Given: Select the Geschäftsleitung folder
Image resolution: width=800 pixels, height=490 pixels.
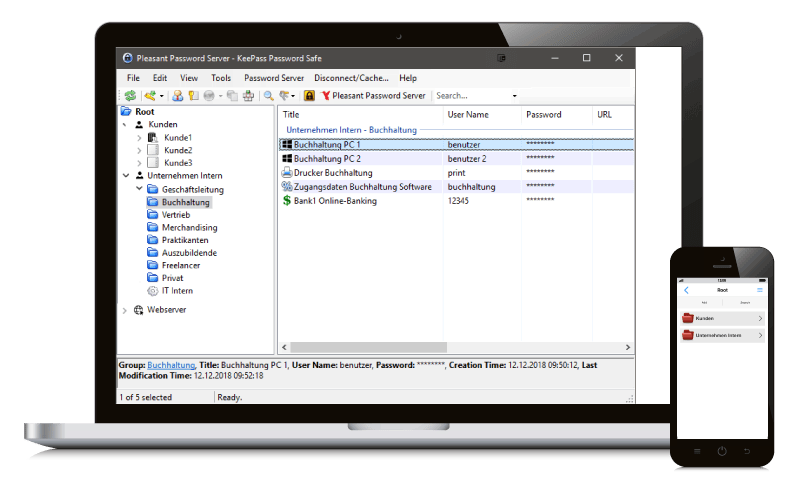Looking at the screenshot, I should click(x=193, y=189).
